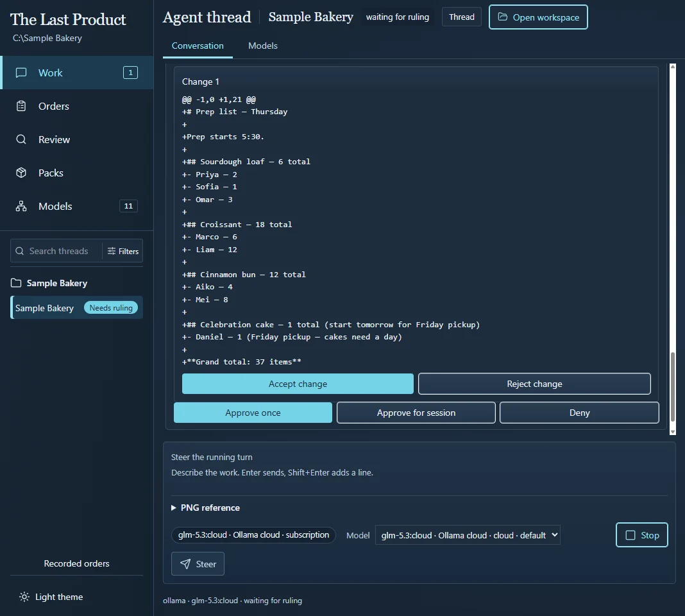685x616 pixels.
Task: Click the Search threads input field
Action: [x=58, y=251]
